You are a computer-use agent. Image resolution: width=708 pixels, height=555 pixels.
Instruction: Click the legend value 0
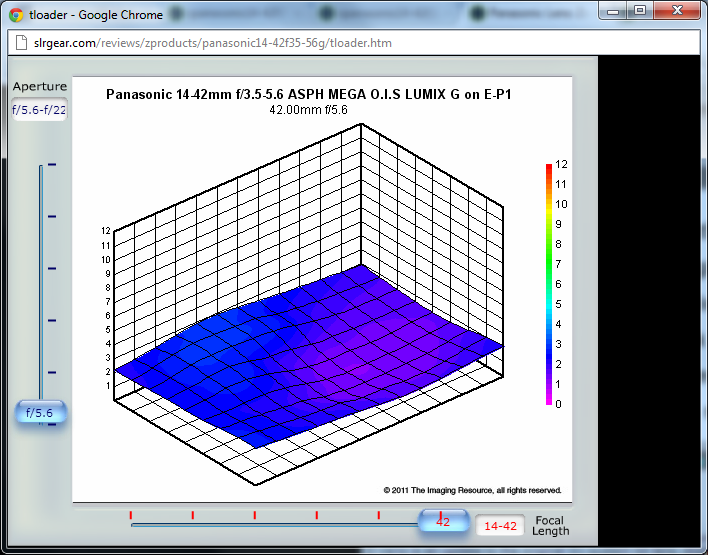point(559,404)
